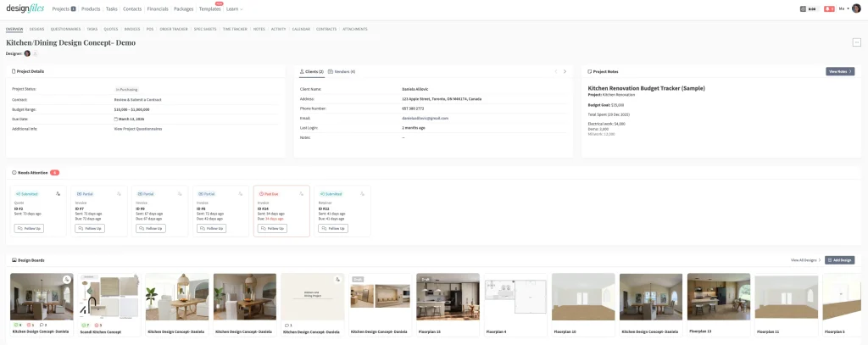Screen dimensions: 868x345
Task: Click the client-assign icon on Retainer ID #22 card
Action: (x=362, y=194)
